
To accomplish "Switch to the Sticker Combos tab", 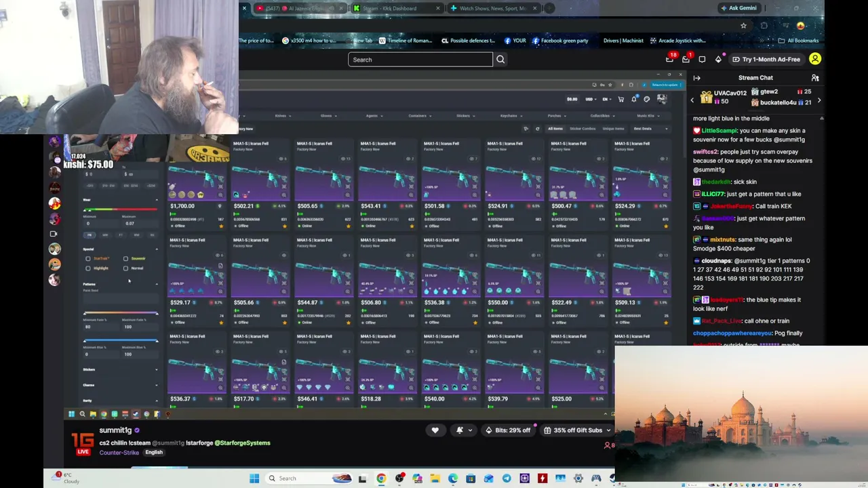I will [583, 129].
